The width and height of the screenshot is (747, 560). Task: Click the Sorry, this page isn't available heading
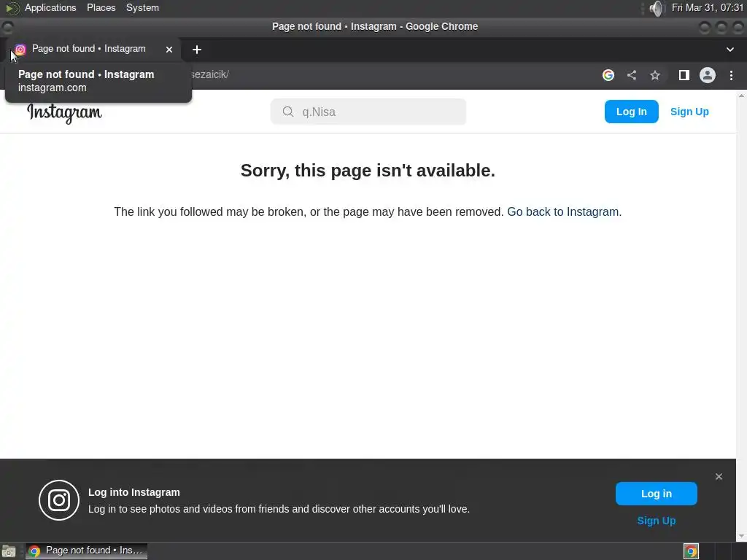(x=368, y=171)
